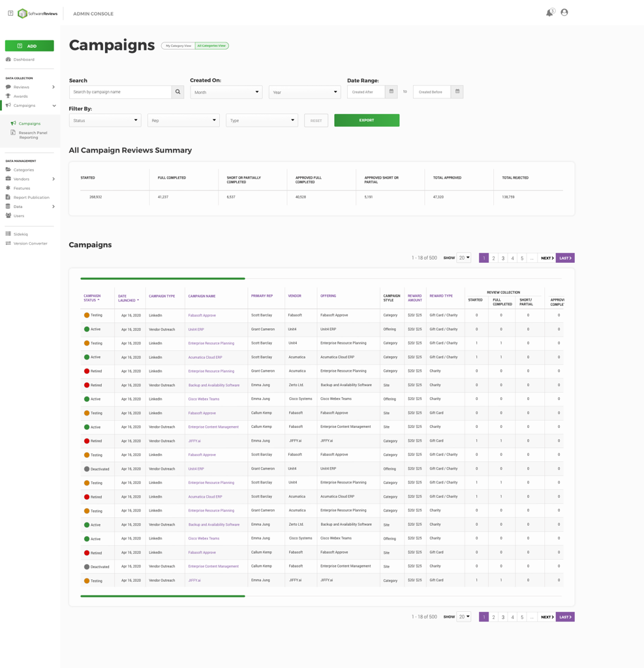This screenshot has height=668, width=644.
Task: Expand the Vendors chevron
Action: [x=54, y=179]
